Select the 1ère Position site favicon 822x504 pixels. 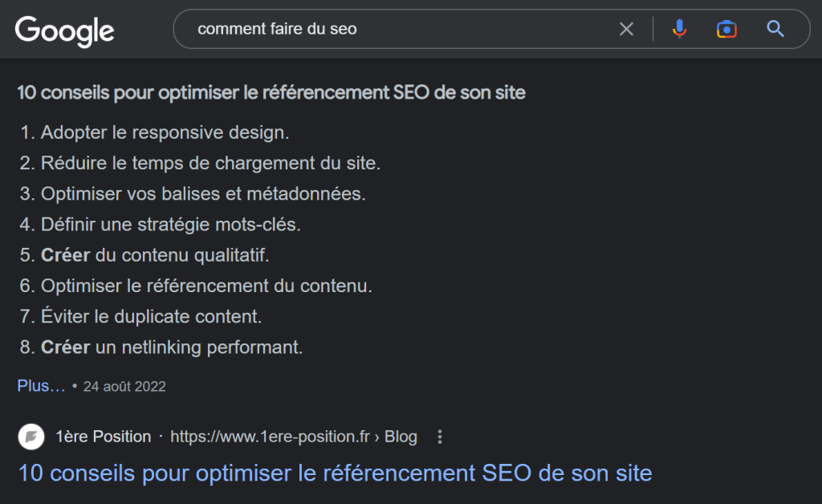pos(32,437)
